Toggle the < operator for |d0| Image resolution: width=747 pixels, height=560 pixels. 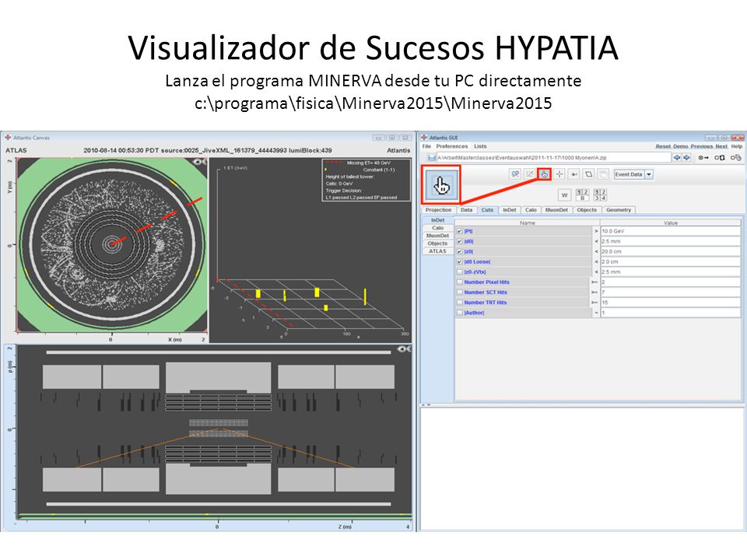(595, 241)
